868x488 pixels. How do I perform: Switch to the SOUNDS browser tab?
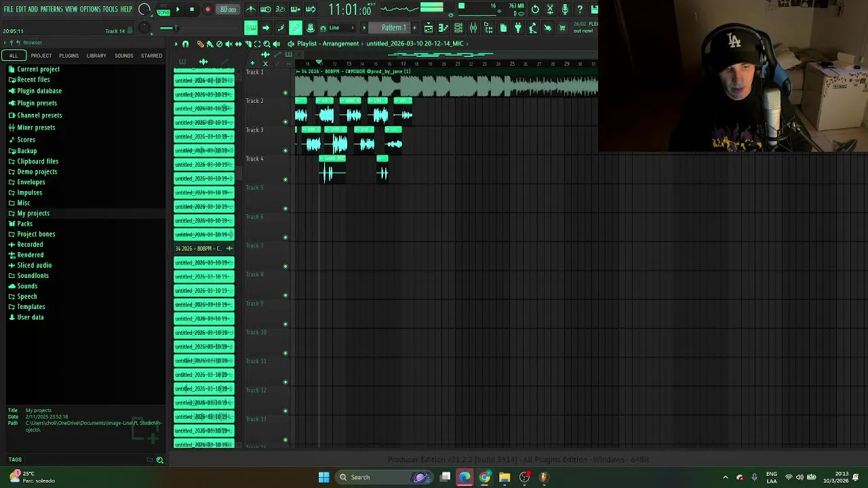point(124,56)
